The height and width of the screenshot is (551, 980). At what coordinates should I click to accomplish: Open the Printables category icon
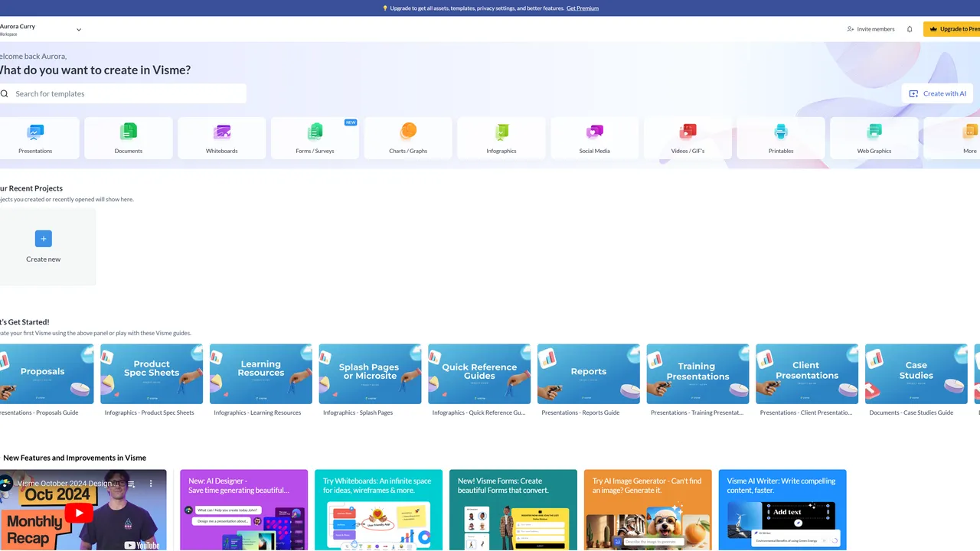coord(781,132)
